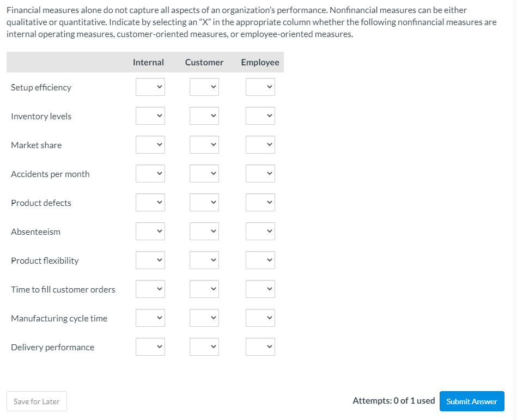Open Internal dropdown for Product flexibility

point(150,260)
